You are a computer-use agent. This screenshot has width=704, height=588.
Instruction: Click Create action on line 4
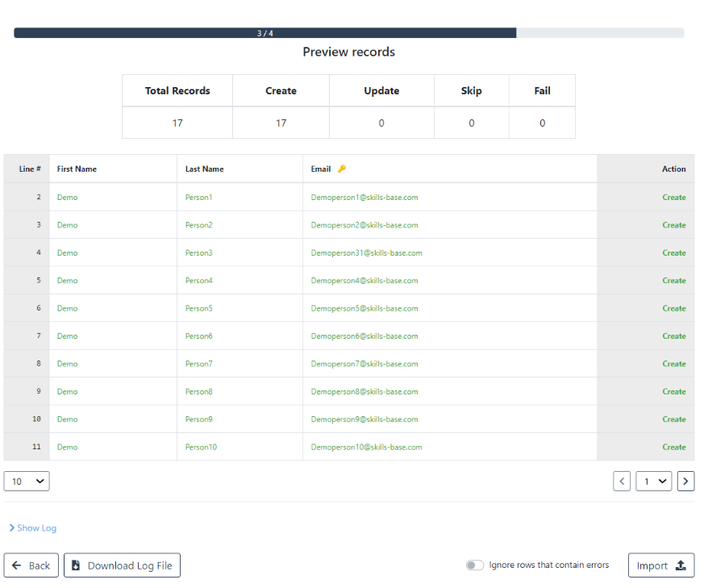click(673, 253)
